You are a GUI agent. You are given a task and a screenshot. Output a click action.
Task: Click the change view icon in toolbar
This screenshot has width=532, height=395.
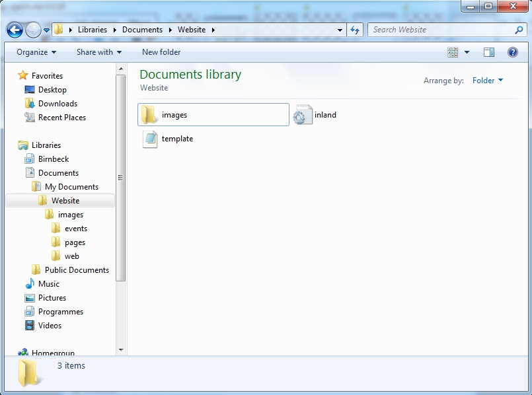[x=453, y=52]
